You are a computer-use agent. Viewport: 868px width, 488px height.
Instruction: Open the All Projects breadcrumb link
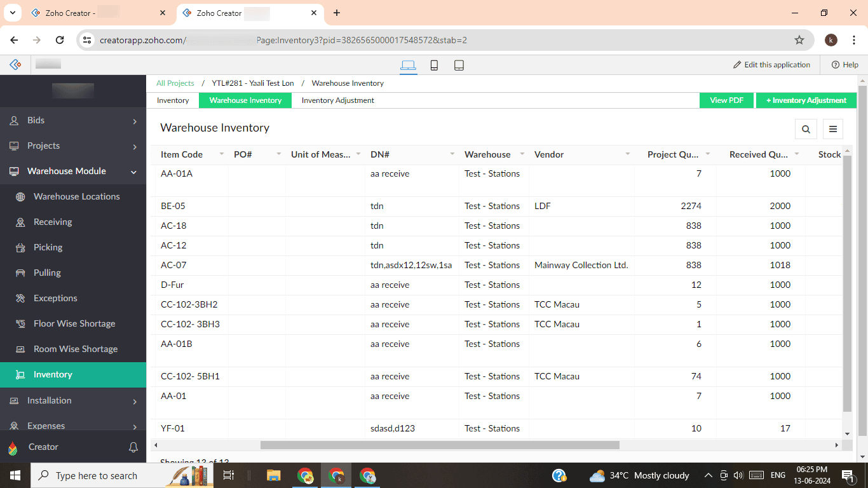pyautogui.click(x=175, y=83)
